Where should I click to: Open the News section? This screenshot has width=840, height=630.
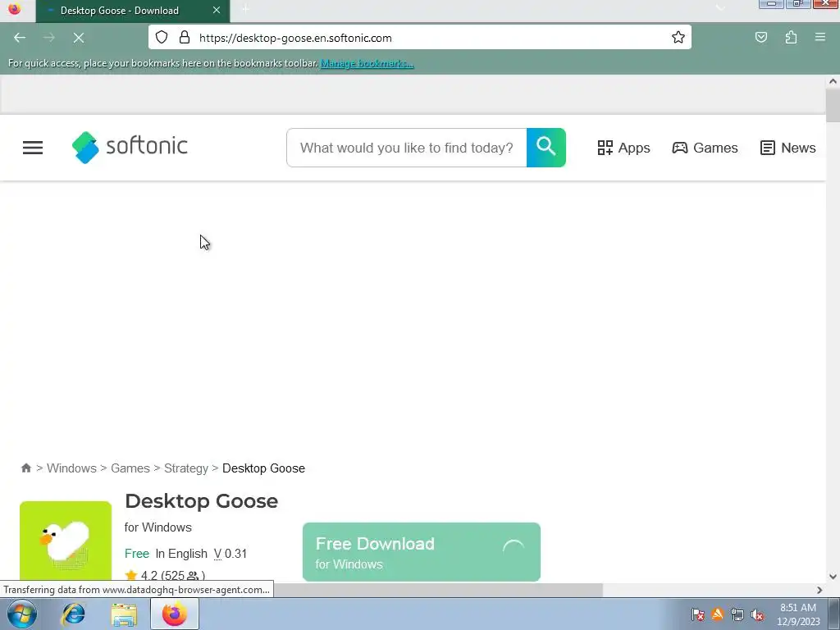pos(787,148)
